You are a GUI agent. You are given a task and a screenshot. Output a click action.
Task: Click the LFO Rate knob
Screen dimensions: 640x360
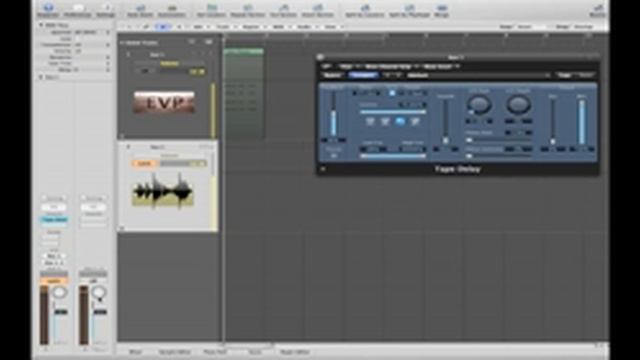[x=478, y=105]
